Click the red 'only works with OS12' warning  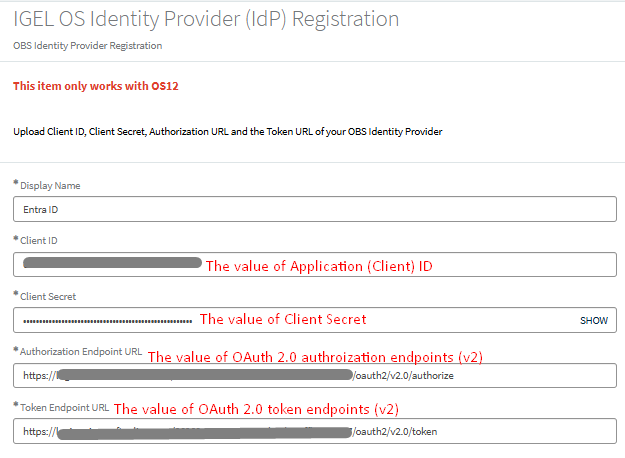[x=95, y=86]
